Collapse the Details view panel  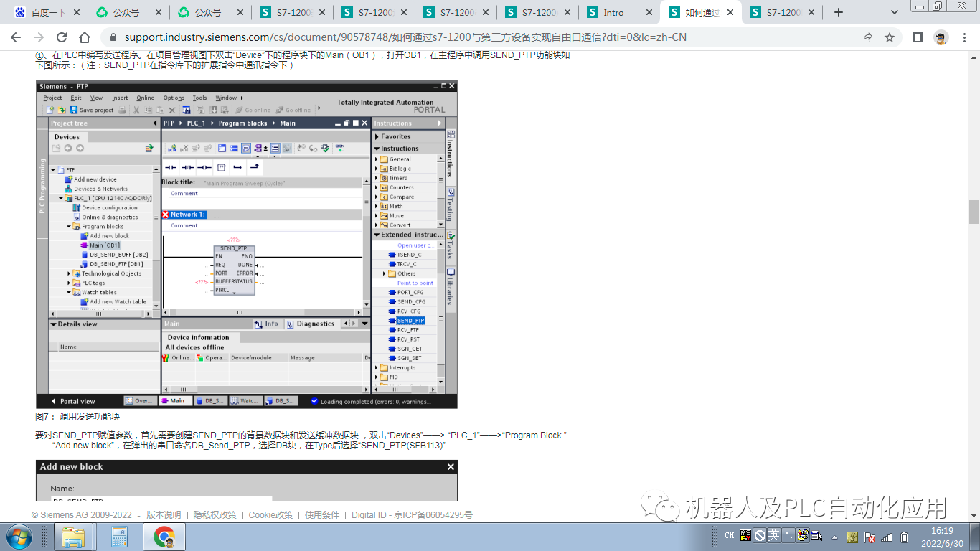[53, 324]
